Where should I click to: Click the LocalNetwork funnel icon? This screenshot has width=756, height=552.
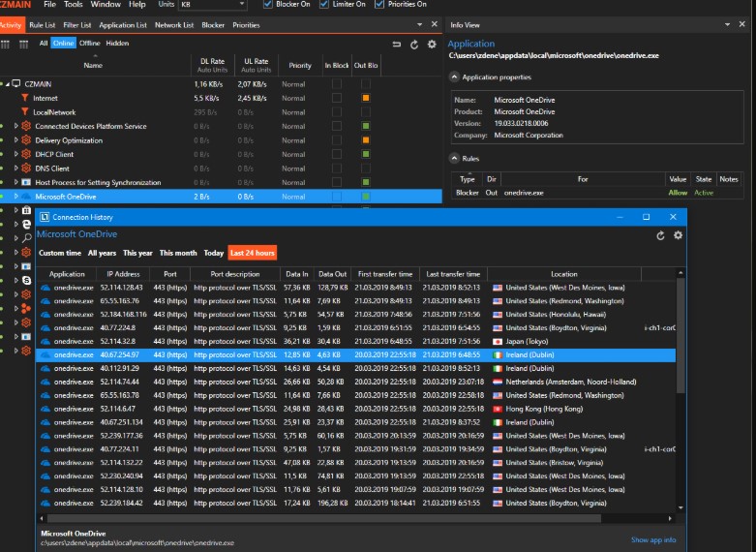(x=25, y=112)
